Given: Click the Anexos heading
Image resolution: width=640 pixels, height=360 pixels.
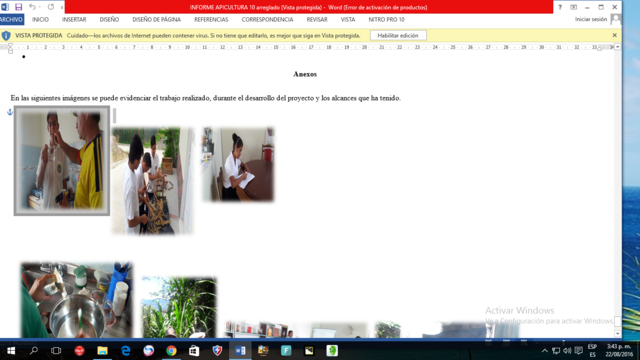Looking at the screenshot, I should pyautogui.click(x=305, y=74).
